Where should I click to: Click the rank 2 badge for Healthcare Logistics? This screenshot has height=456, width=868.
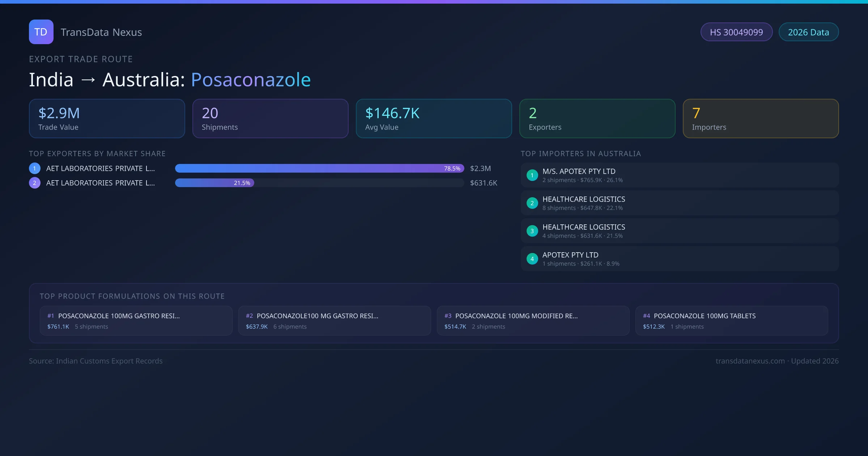(x=532, y=203)
